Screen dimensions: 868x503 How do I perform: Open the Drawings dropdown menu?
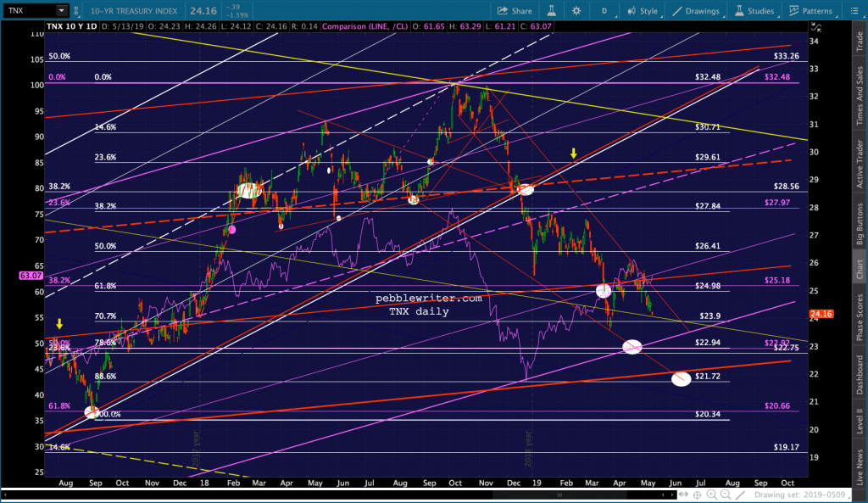coord(697,10)
